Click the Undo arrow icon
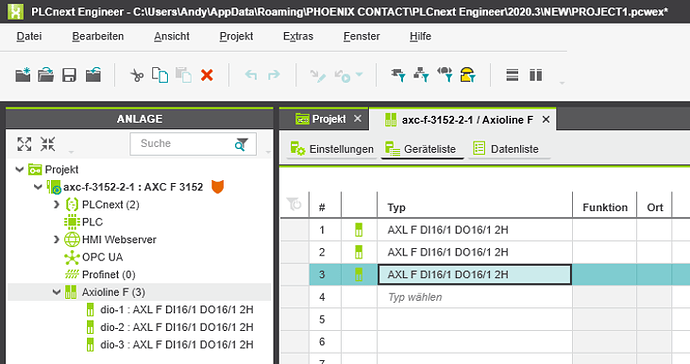 (x=251, y=75)
